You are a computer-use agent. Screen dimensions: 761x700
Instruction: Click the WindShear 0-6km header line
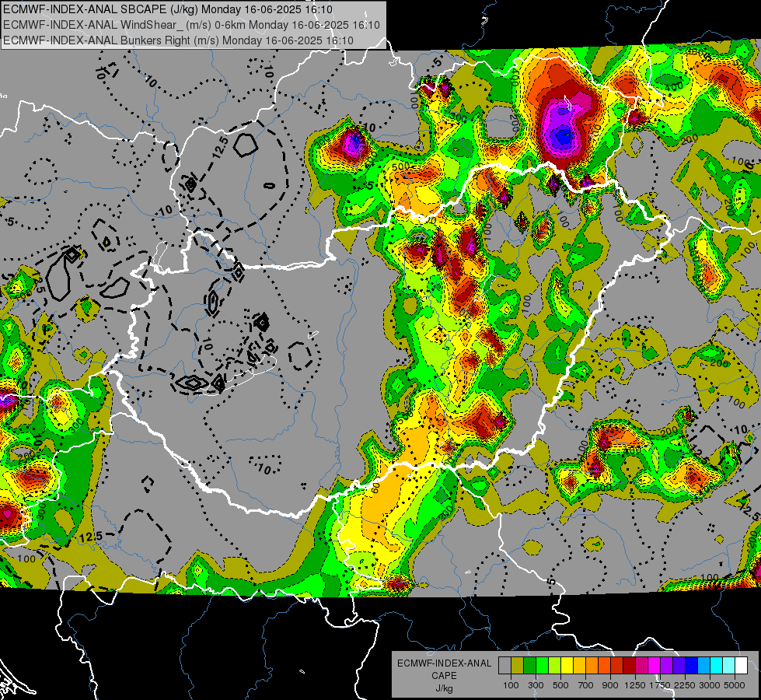tap(191, 25)
